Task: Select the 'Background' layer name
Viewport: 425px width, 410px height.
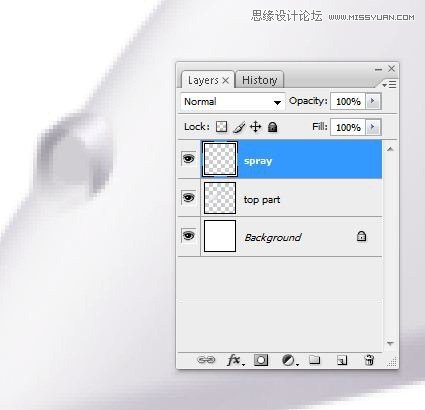Action: pyautogui.click(x=273, y=238)
